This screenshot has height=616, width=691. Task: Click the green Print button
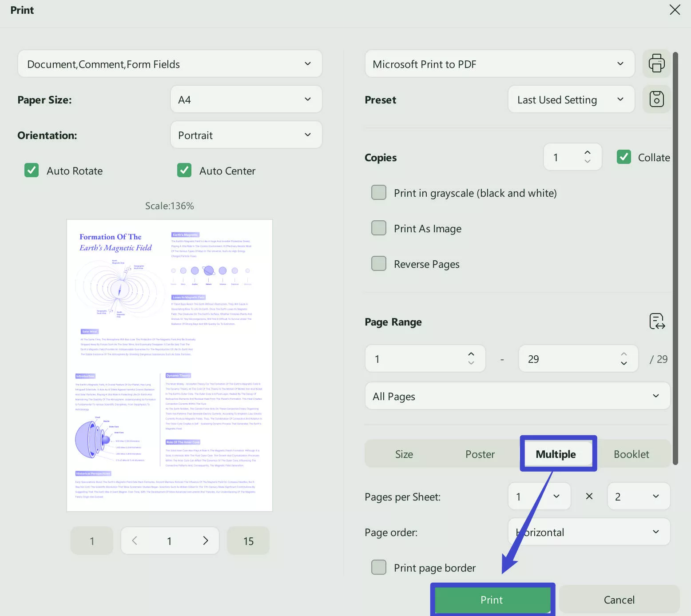tap(492, 600)
